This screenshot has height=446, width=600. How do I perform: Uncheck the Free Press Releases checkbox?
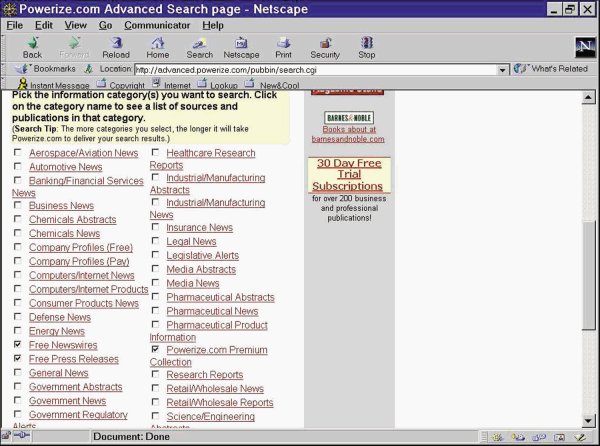pos(18,358)
